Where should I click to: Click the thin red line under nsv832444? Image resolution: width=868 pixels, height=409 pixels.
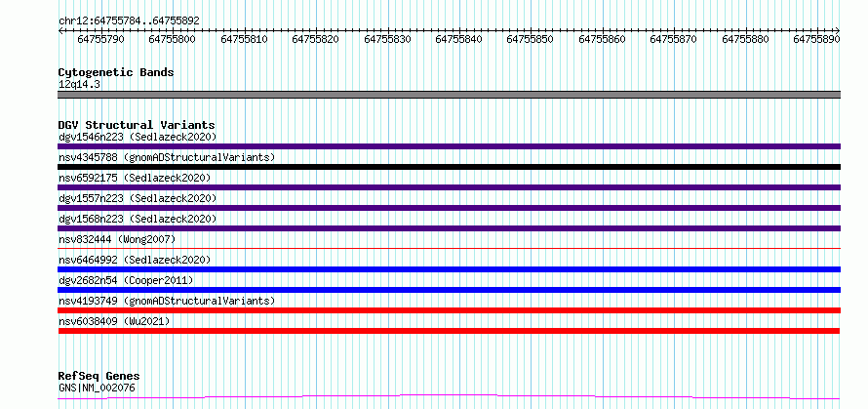[450, 248]
